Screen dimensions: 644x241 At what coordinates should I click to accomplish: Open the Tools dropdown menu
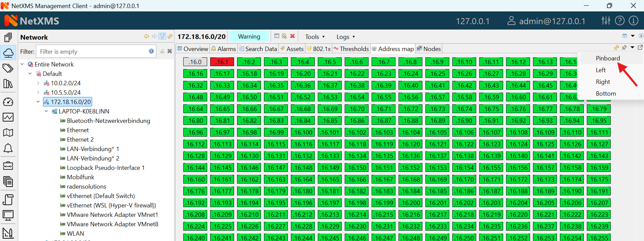(315, 37)
